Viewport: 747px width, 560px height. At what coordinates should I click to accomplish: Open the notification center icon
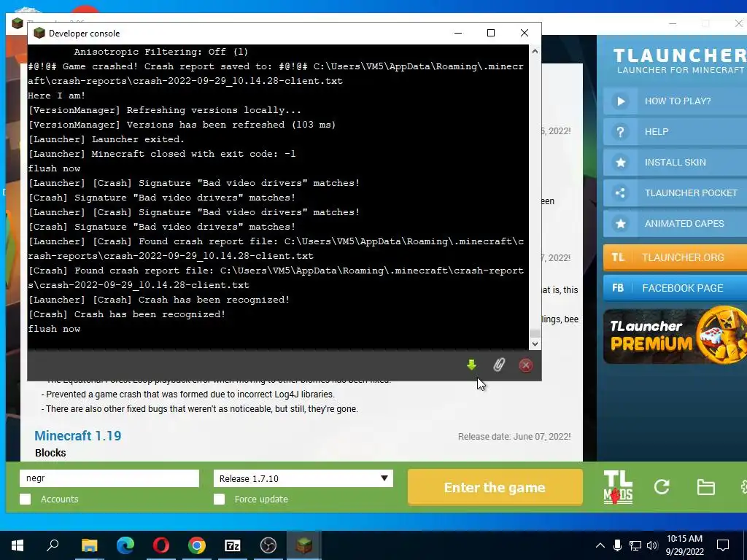pos(723,545)
